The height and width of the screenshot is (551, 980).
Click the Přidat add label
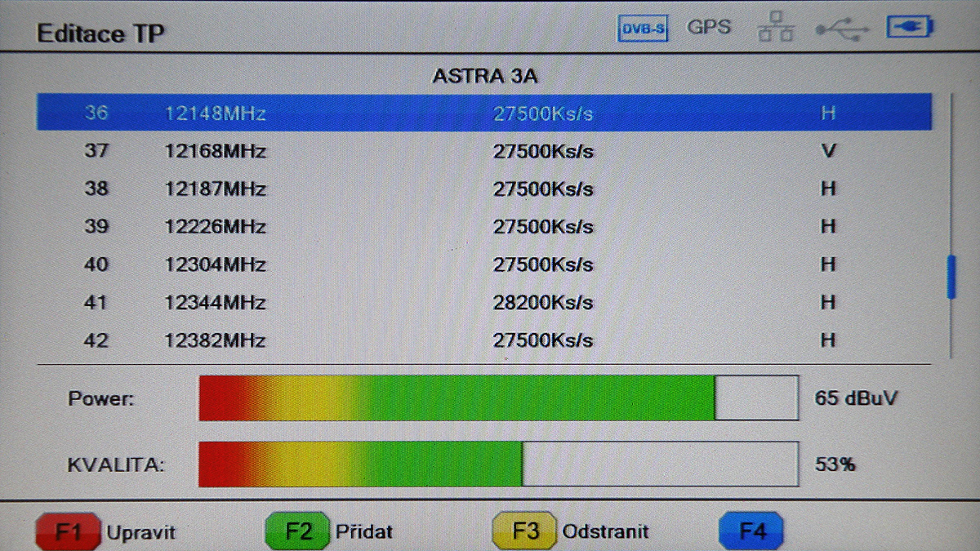pyautogui.click(x=363, y=532)
